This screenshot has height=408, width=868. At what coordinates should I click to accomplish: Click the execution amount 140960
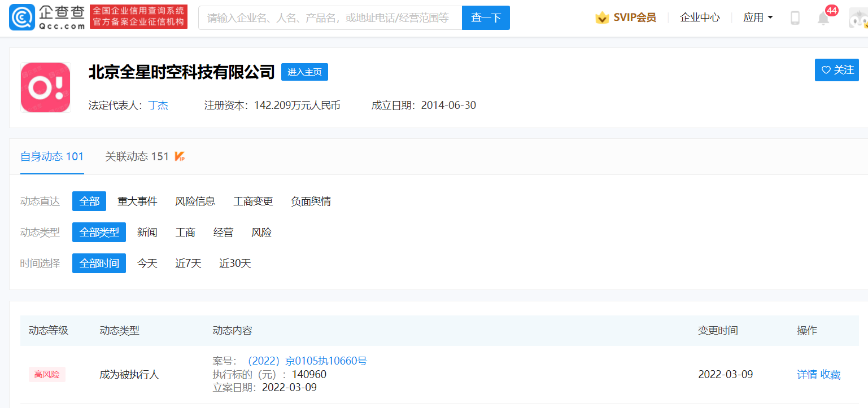coord(309,375)
